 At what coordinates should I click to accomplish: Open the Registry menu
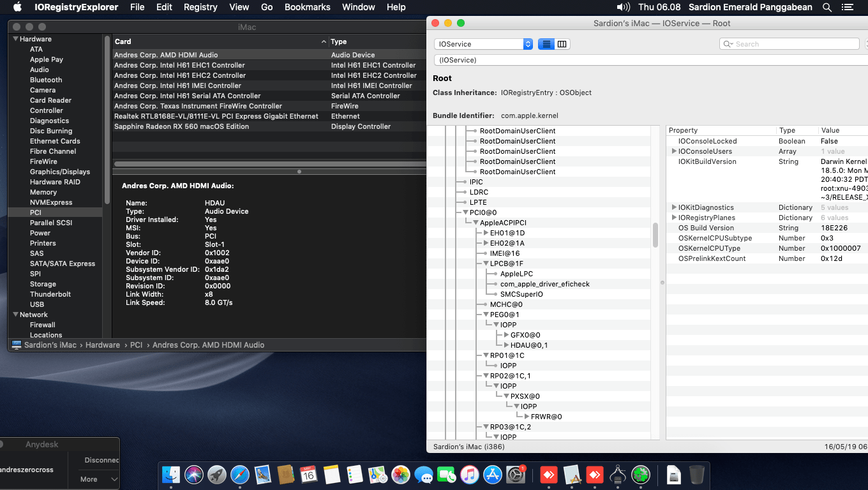coord(200,7)
